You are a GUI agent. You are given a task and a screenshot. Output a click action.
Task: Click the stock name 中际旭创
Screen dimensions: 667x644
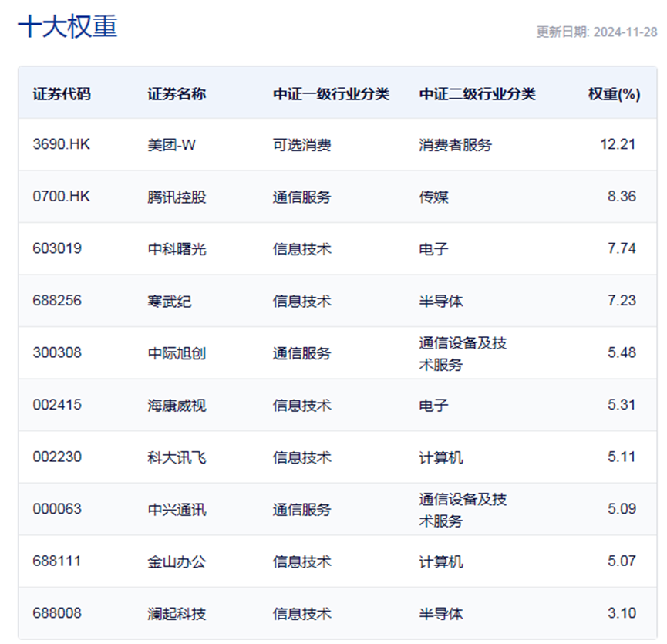pos(177,353)
